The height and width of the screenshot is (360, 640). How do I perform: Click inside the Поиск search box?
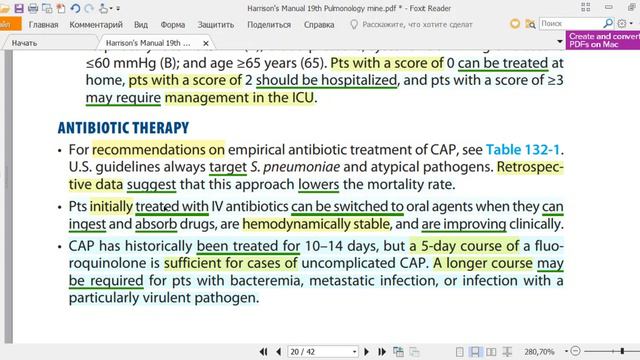coord(570,23)
